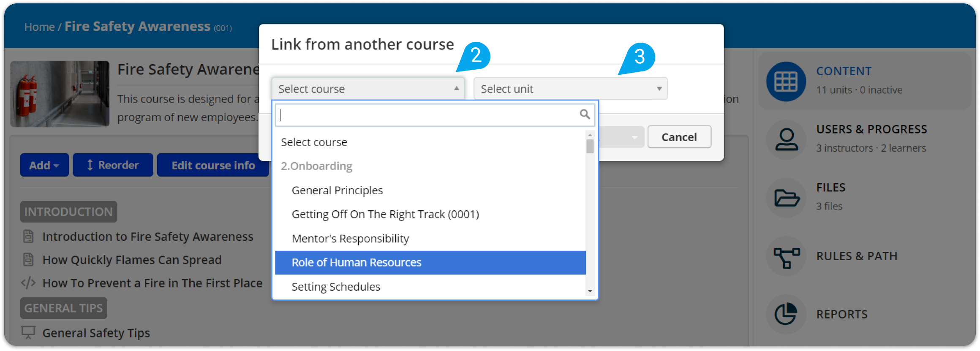Choose Getting Off On The Right Track option
Screen dimensions: 980x351
[x=385, y=215]
